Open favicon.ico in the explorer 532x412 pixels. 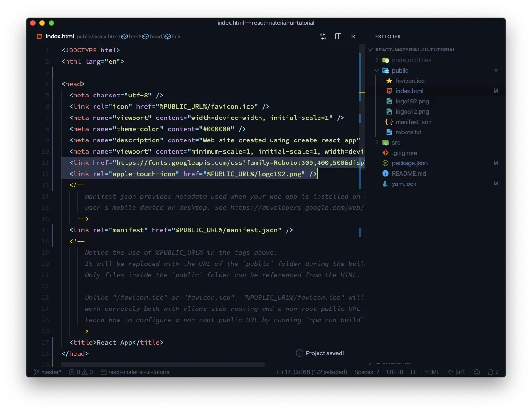click(x=410, y=81)
